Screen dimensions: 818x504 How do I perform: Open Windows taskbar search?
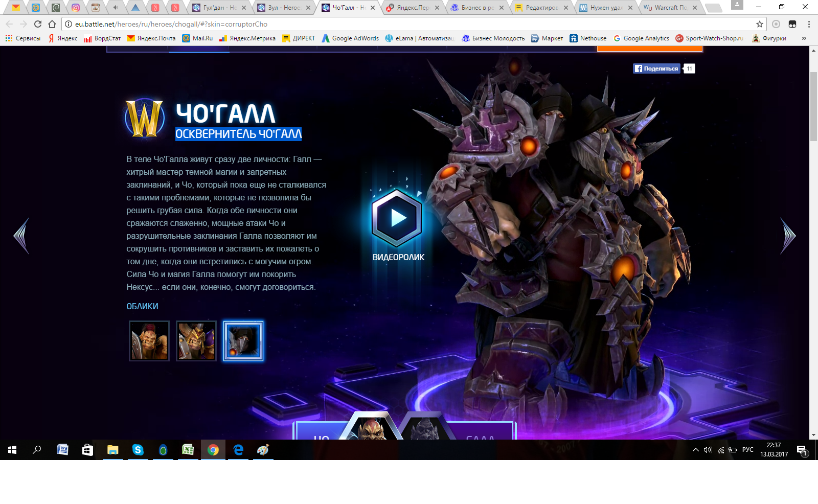(x=37, y=450)
